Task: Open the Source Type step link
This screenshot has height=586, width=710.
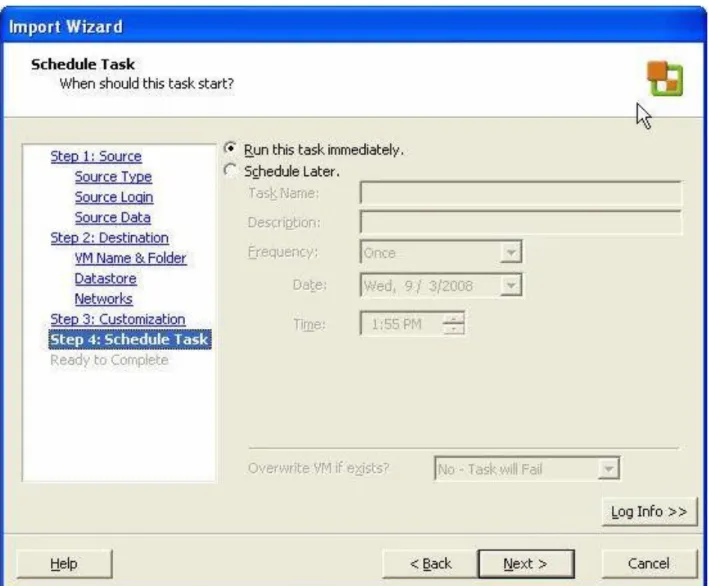Action: (113, 177)
